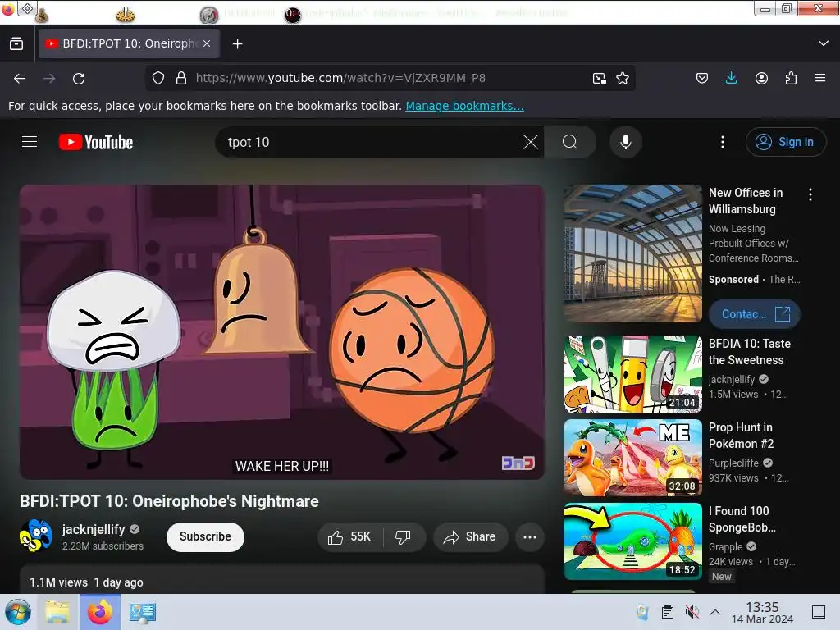View site security lock information
Viewport: 840px width, 630px height.
pos(181,78)
